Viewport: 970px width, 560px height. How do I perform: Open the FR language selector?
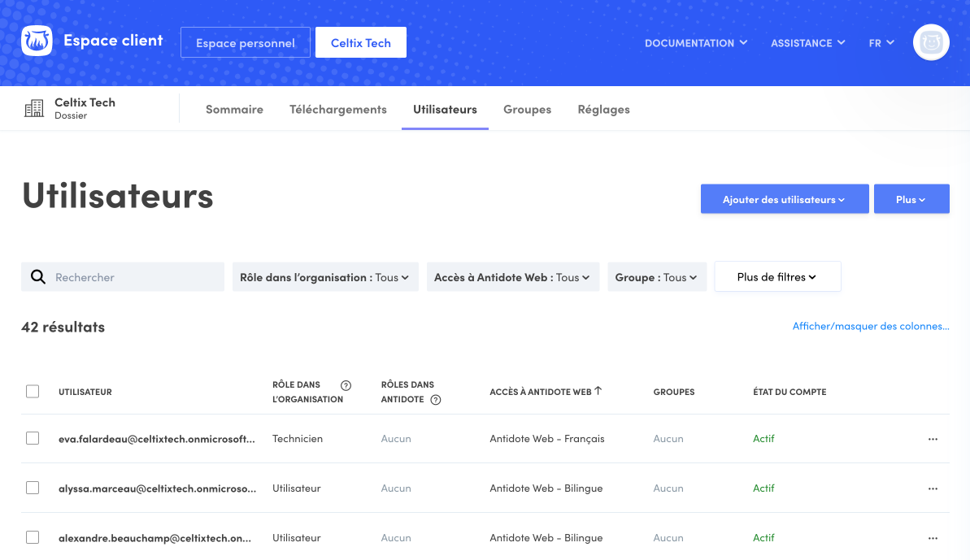tap(881, 42)
